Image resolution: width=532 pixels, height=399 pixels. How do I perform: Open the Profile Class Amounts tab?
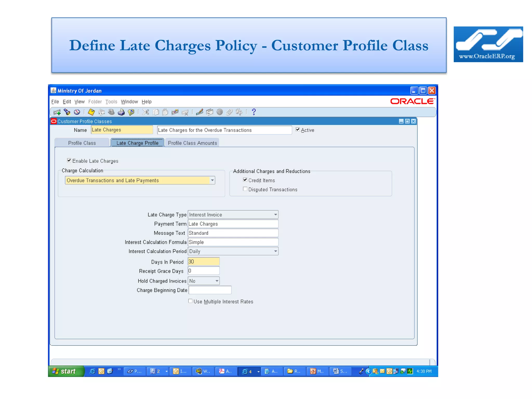click(x=192, y=143)
